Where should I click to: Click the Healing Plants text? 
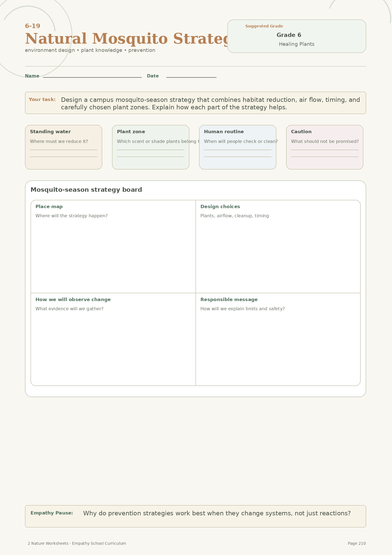[297, 44]
